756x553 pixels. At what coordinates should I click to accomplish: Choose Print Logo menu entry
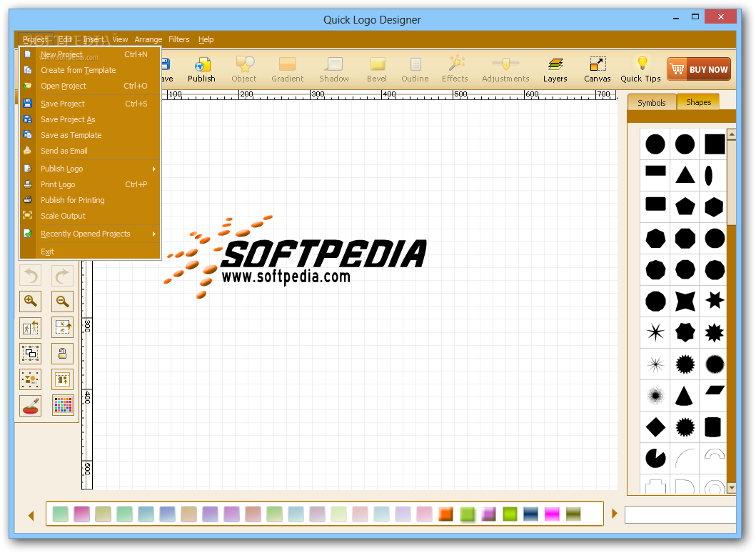click(x=90, y=184)
